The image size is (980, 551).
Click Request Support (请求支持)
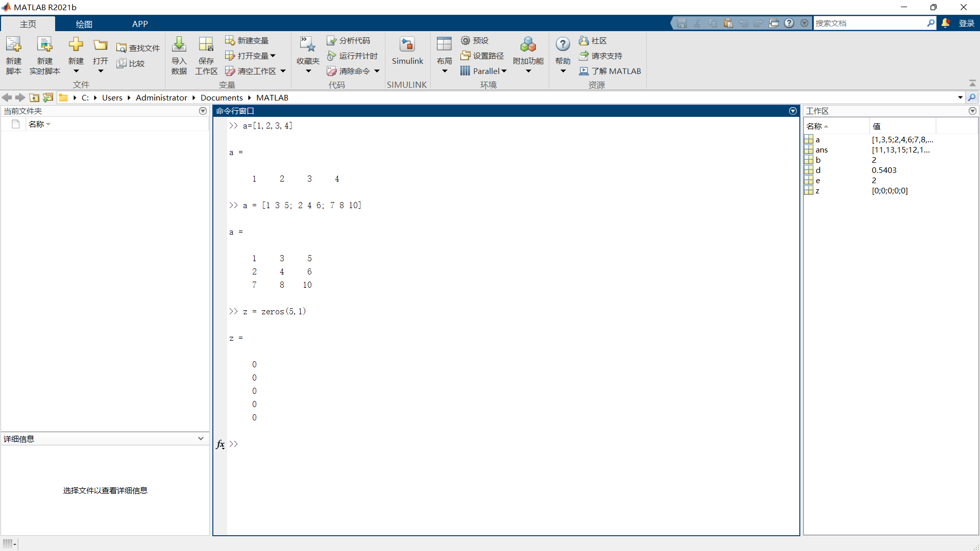pyautogui.click(x=601, y=56)
